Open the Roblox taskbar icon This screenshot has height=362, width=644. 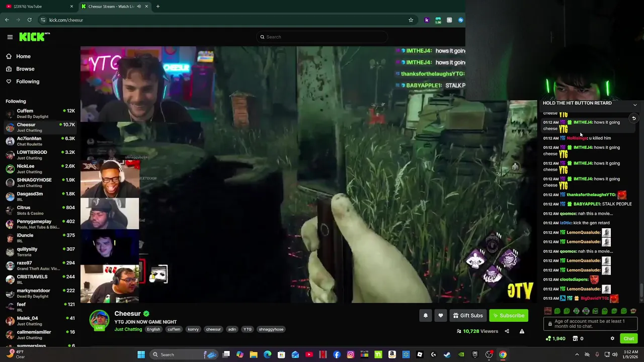(420, 354)
